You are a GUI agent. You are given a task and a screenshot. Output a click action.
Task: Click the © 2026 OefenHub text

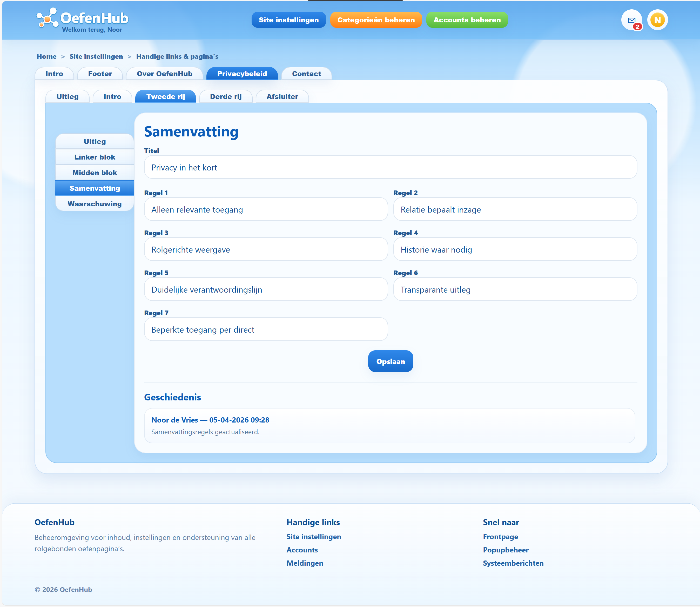[x=63, y=590]
